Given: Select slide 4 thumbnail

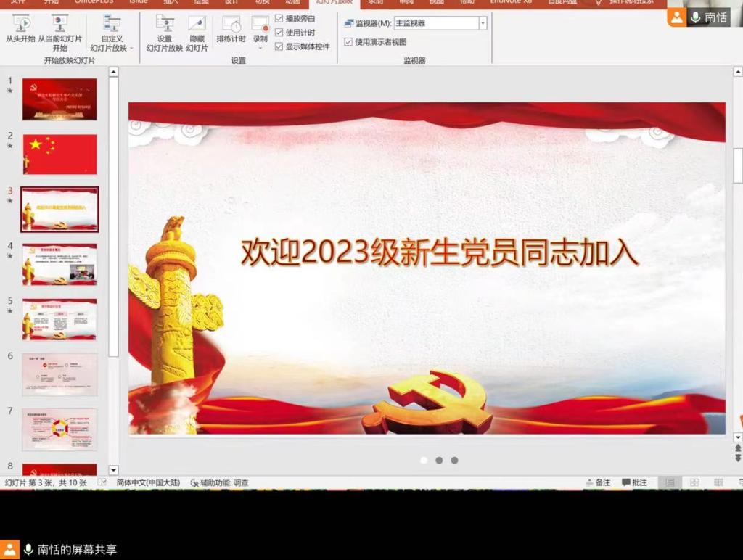Looking at the screenshot, I should pos(59,264).
